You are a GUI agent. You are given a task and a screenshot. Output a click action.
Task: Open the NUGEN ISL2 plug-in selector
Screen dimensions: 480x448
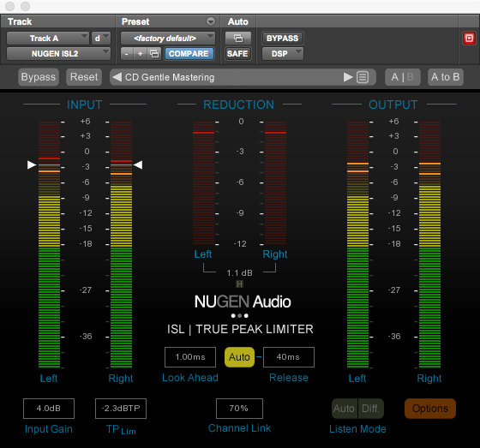pos(58,54)
